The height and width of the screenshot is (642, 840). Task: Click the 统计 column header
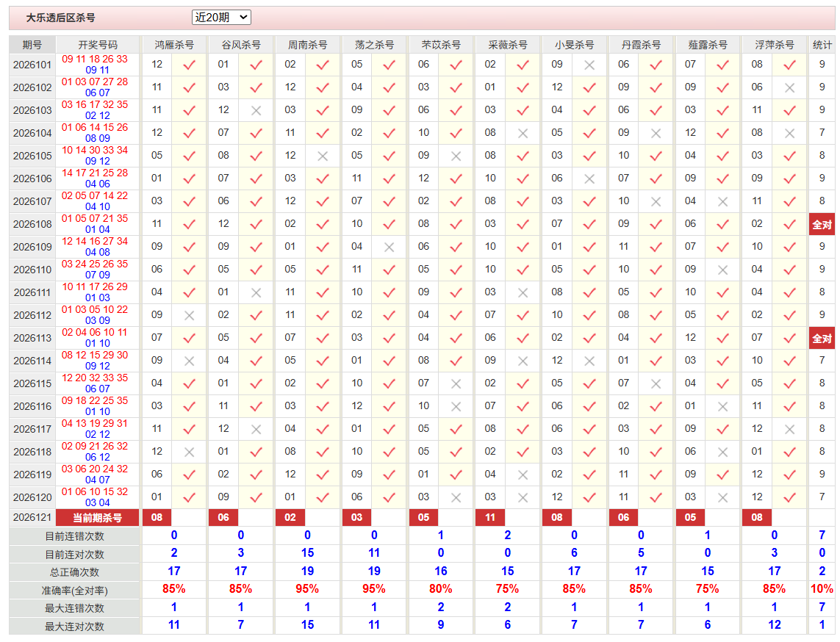tap(822, 45)
